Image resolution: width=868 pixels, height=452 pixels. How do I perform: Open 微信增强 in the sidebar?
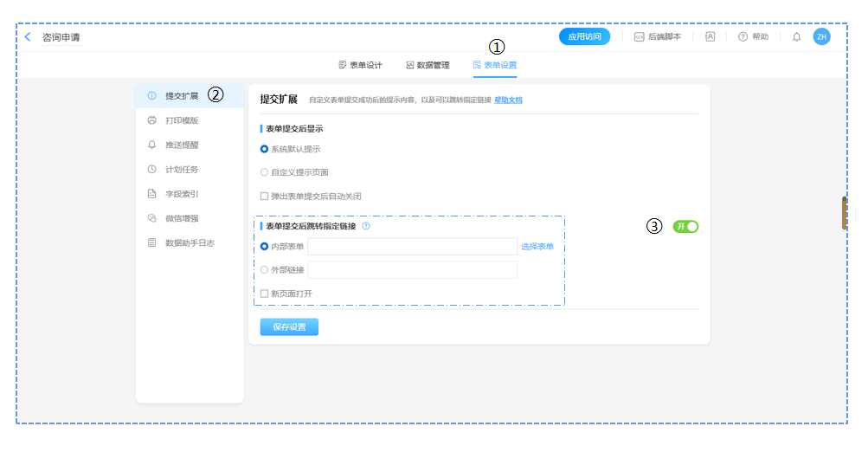[181, 218]
